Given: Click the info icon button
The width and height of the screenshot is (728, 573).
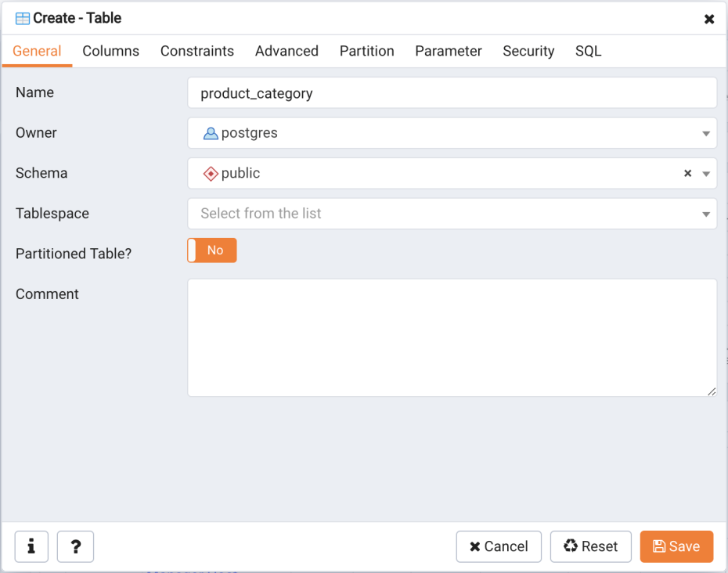Looking at the screenshot, I should [31, 546].
